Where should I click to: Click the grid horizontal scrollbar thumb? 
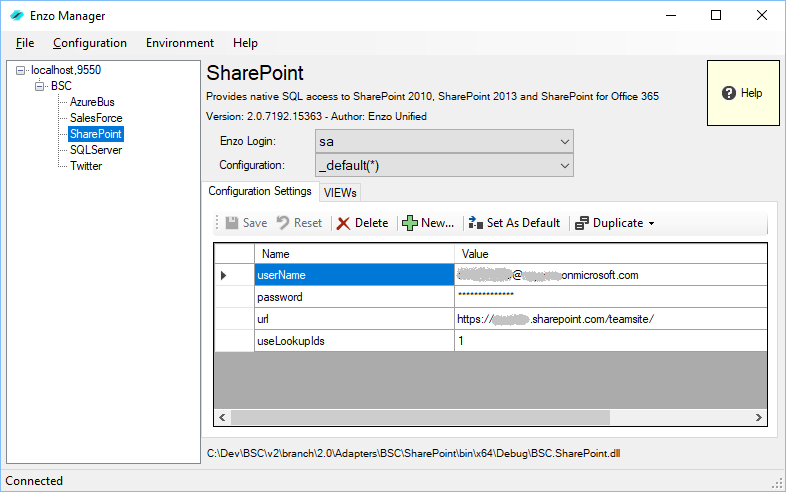(x=420, y=417)
